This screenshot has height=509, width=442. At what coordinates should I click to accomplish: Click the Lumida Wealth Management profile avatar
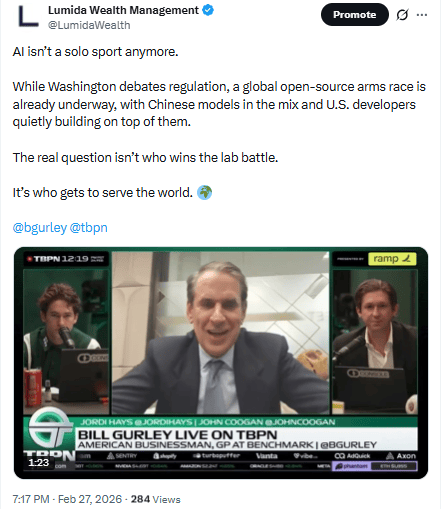point(28,17)
